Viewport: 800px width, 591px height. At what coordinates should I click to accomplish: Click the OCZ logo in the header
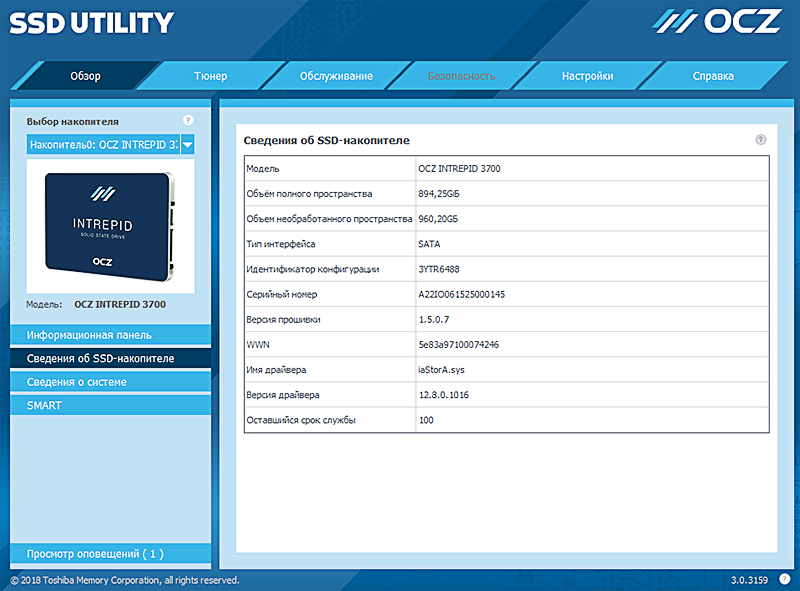click(x=717, y=22)
